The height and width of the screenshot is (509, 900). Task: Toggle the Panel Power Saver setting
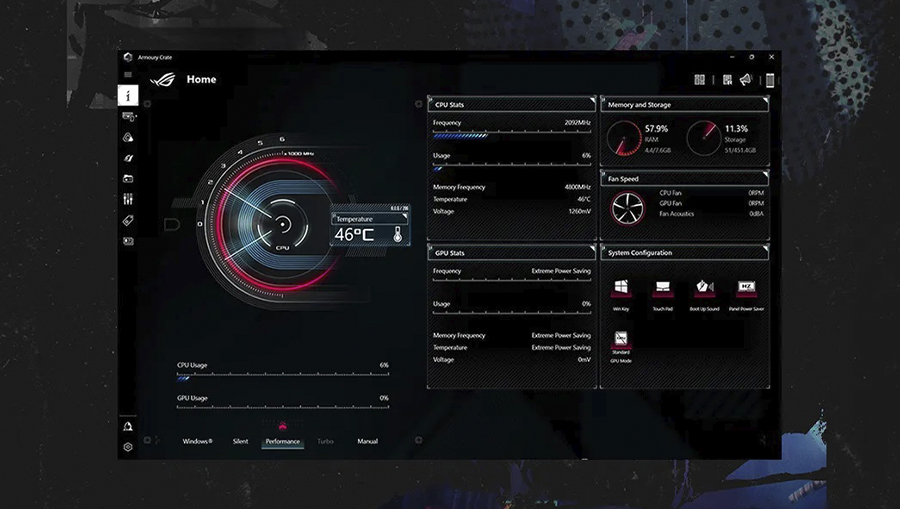(x=746, y=288)
